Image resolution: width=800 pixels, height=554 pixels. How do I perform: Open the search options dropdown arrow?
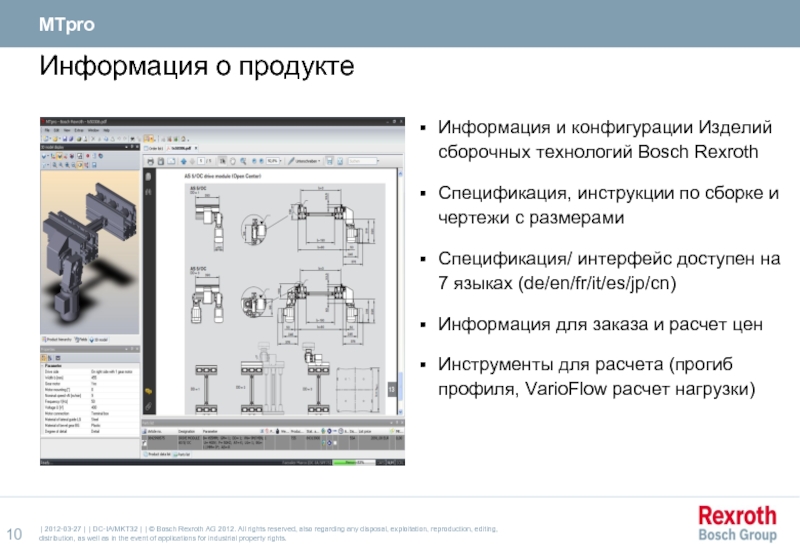click(378, 161)
